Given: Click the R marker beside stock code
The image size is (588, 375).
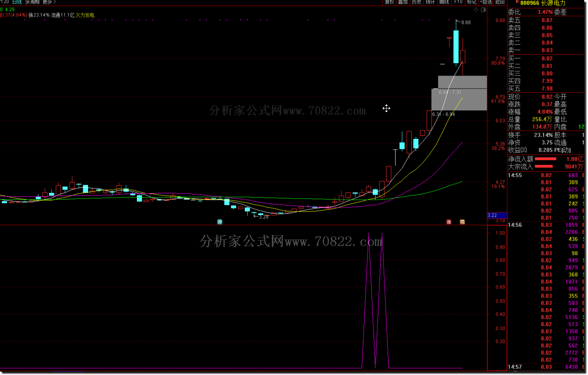Looking at the screenshot, I should click(x=517, y=2).
